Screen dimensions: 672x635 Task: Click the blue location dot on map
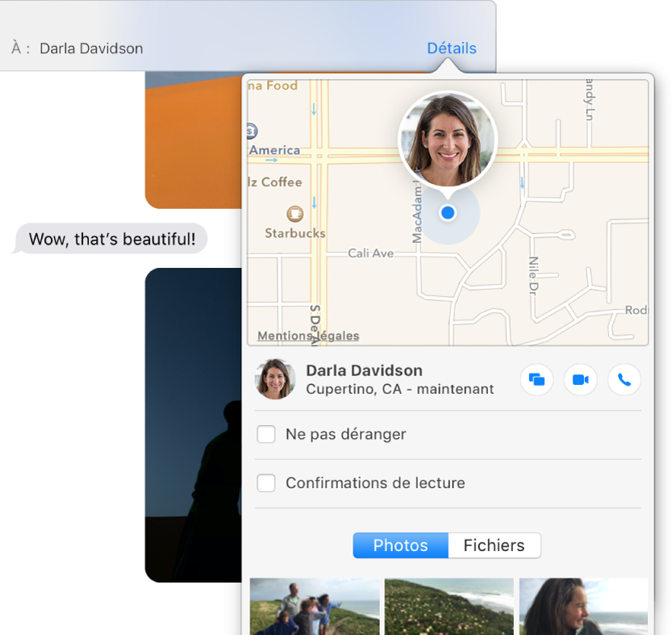click(449, 213)
